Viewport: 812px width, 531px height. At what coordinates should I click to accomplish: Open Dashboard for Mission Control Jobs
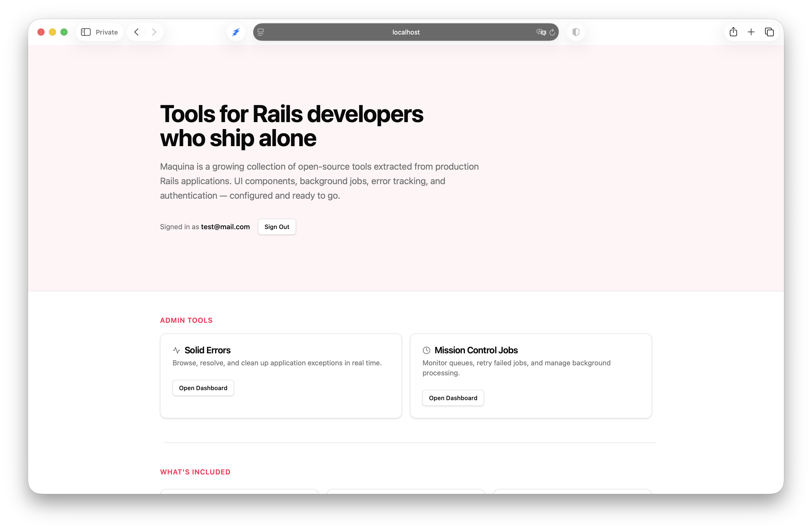pos(453,398)
